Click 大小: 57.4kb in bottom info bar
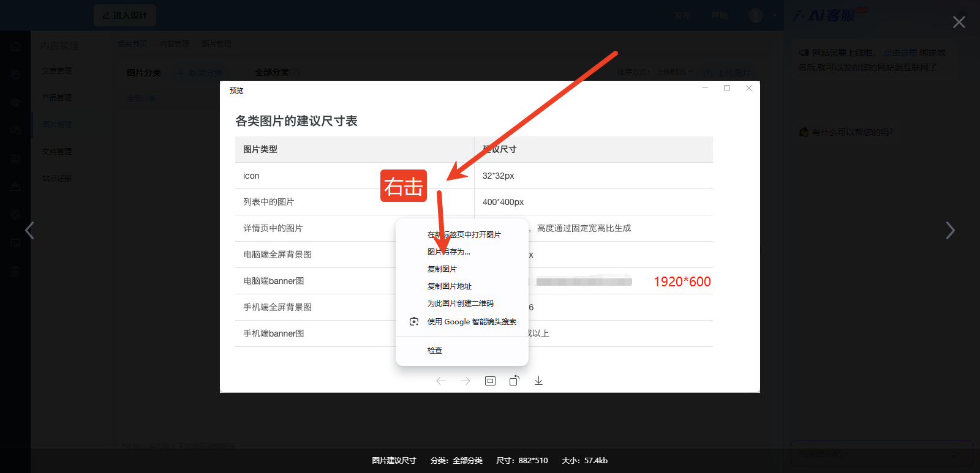The image size is (980, 473). click(x=585, y=461)
